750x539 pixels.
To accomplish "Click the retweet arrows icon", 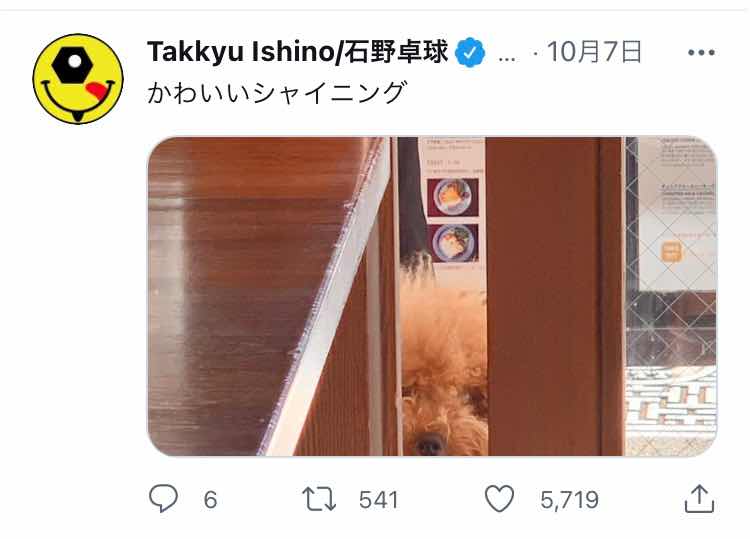I will pyautogui.click(x=319, y=499).
